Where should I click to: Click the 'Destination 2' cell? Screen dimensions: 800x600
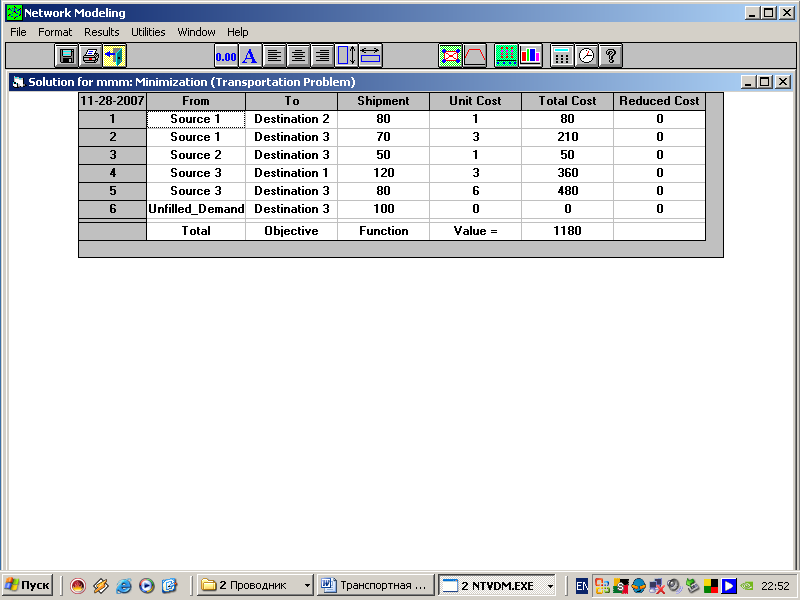(291, 119)
